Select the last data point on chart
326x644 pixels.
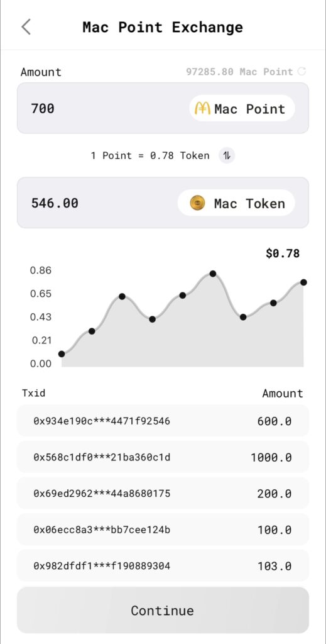pos(303,282)
